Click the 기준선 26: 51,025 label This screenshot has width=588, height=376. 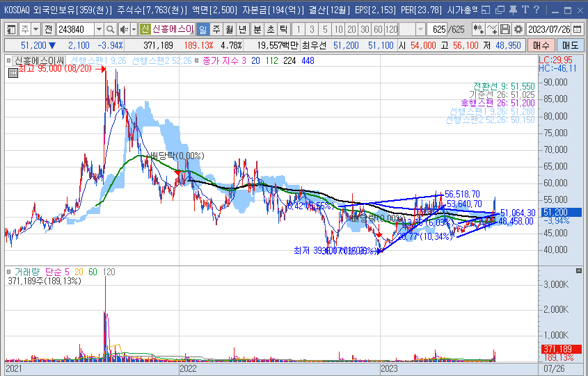click(x=502, y=95)
